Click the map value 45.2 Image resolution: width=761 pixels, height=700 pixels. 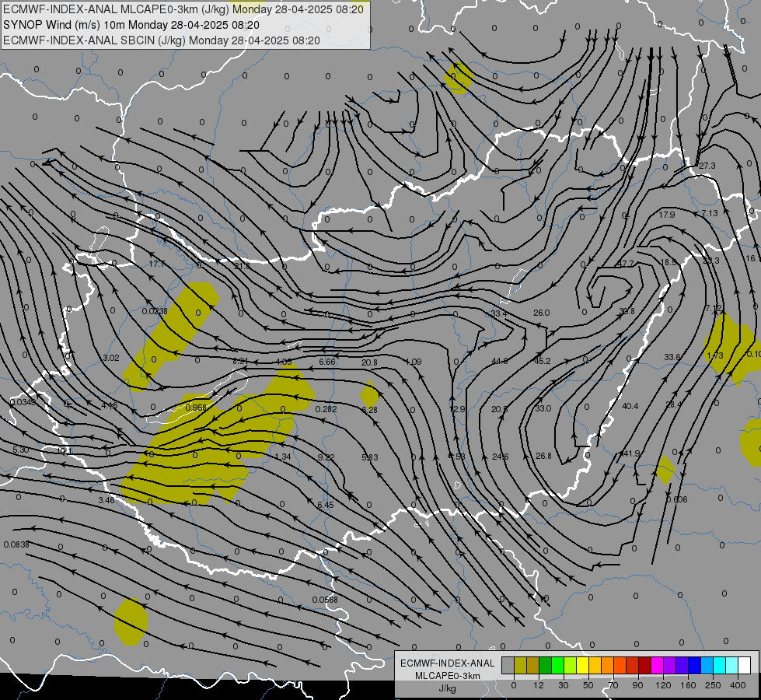tap(542, 361)
